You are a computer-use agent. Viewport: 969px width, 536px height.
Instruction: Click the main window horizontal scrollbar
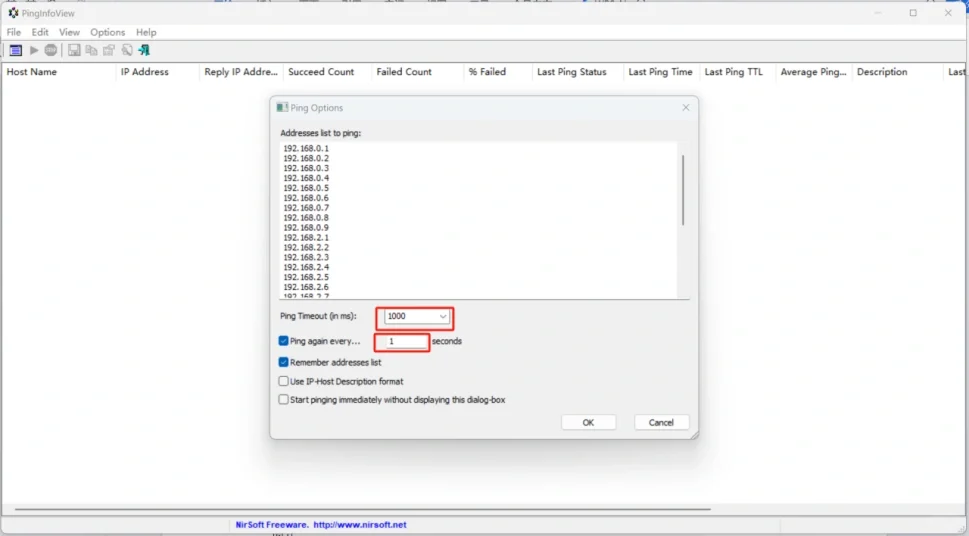click(x=362, y=509)
